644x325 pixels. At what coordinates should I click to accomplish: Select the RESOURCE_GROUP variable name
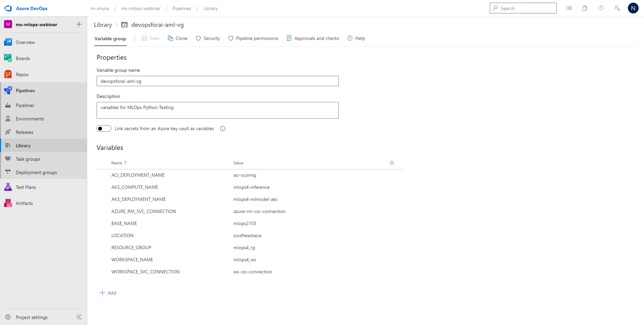click(x=131, y=248)
